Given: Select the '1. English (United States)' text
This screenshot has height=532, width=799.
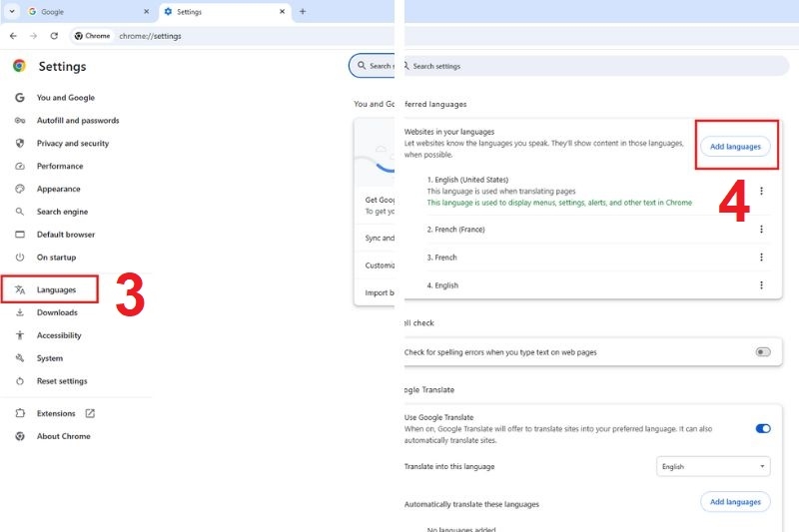Looking at the screenshot, I should [x=467, y=180].
